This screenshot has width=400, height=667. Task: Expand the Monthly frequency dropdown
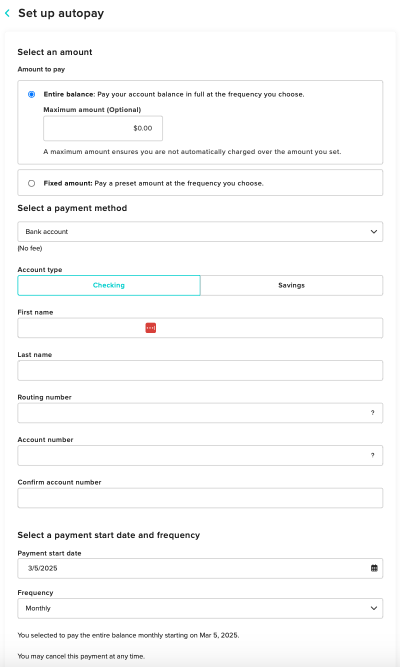click(200, 608)
